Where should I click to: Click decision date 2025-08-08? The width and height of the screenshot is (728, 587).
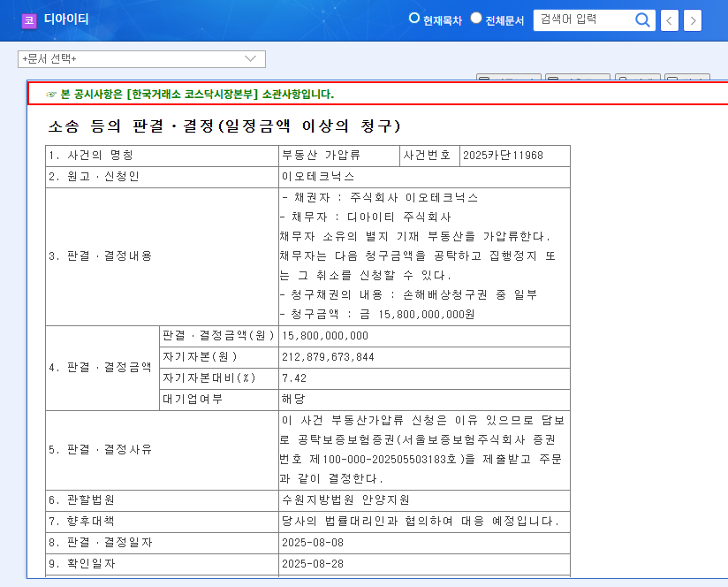(x=313, y=543)
